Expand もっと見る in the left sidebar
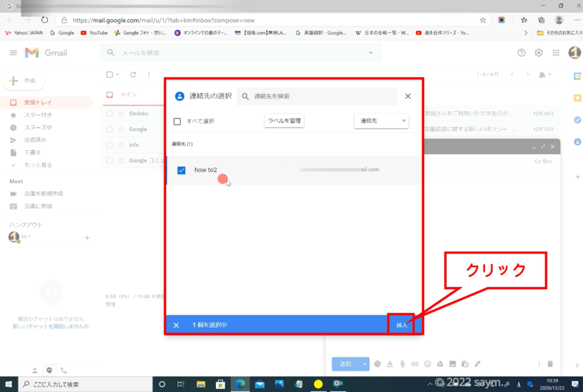This screenshot has width=583, height=392. coord(38,165)
